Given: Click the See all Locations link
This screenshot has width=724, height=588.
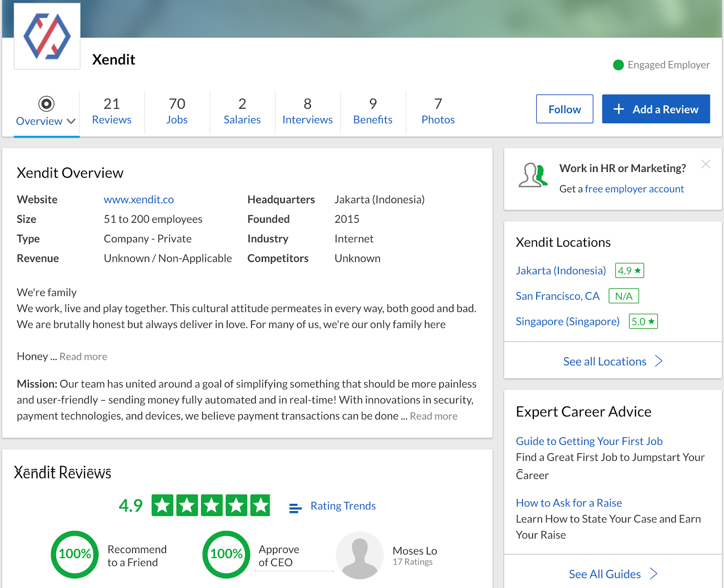Looking at the screenshot, I should tap(605, 361).
